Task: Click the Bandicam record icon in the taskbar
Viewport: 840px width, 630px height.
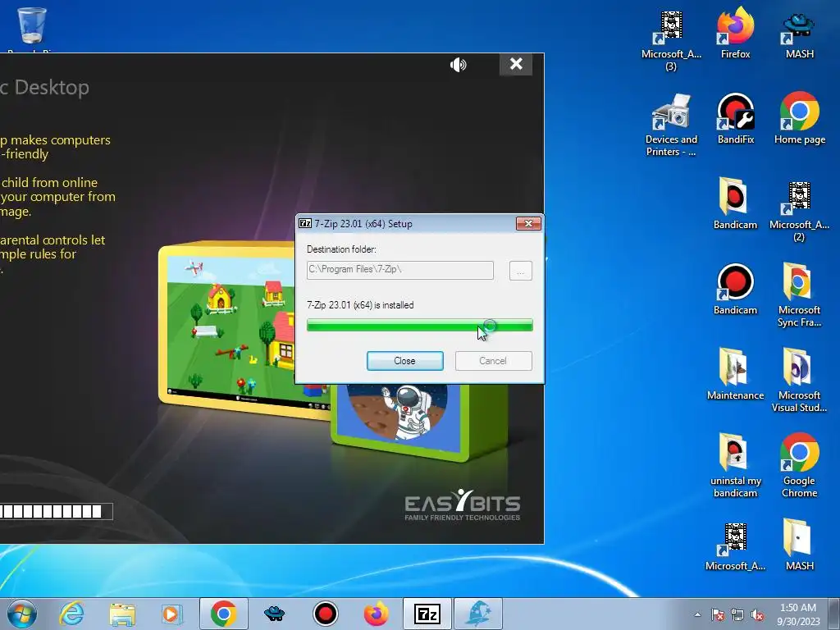Action: click(x=325, y=614)
